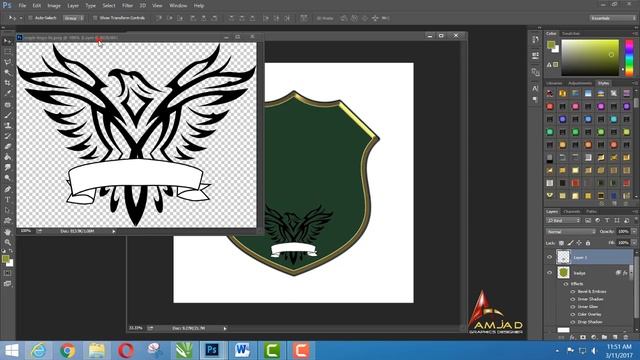
Task: Select the Rectangular Marquee tool
Action: tap(7, 51)
